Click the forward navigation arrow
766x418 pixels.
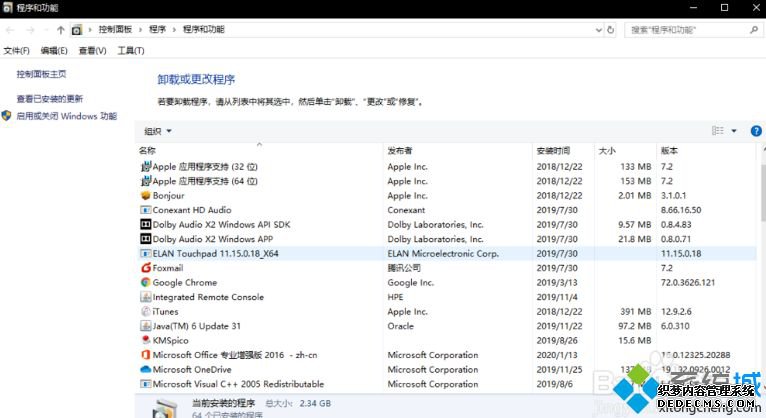[x=30, y=30]
